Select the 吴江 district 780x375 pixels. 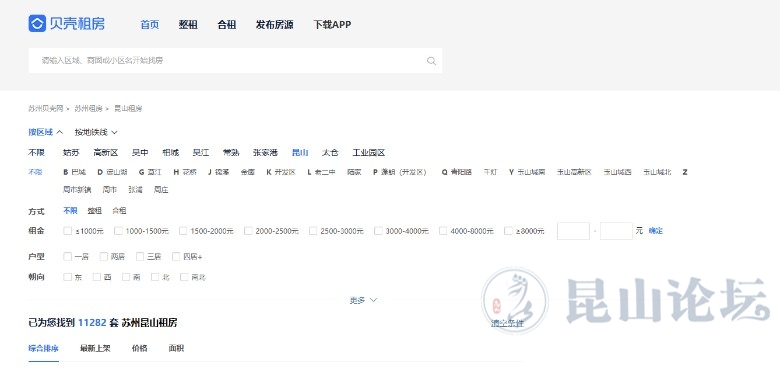coord(201,153)
